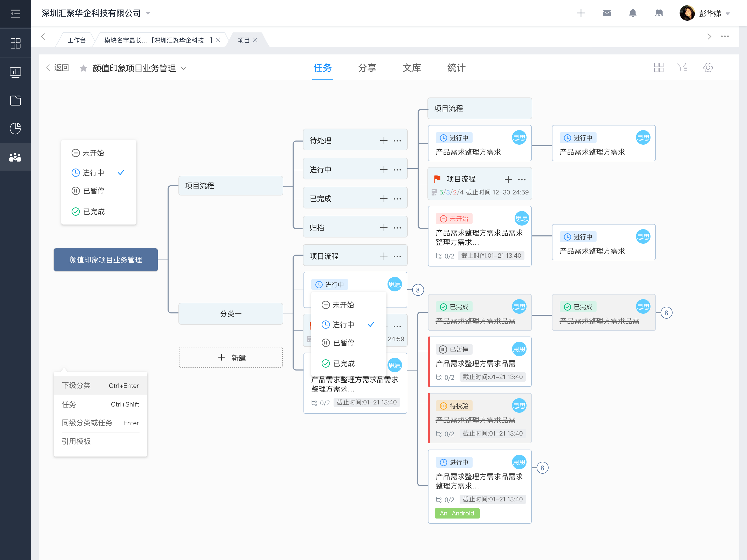Click the green Android tag
747x560 pixels.
[457, 513]
